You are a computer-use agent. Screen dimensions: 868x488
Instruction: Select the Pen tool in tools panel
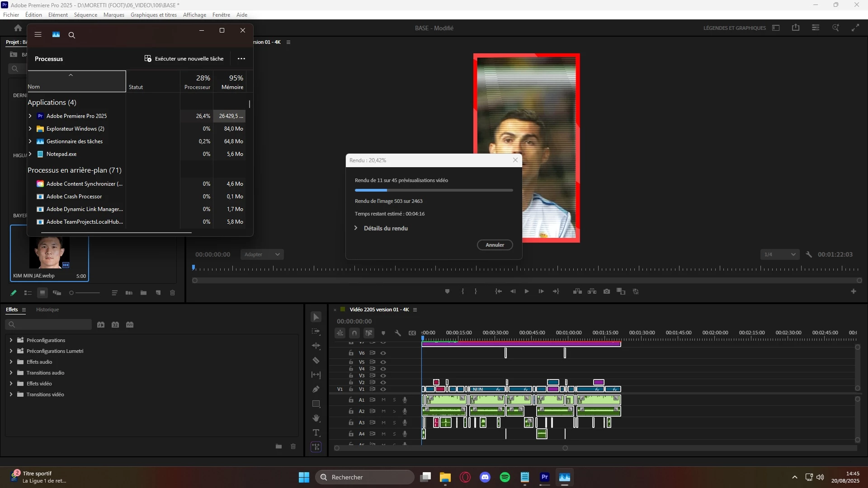[316, 389]
